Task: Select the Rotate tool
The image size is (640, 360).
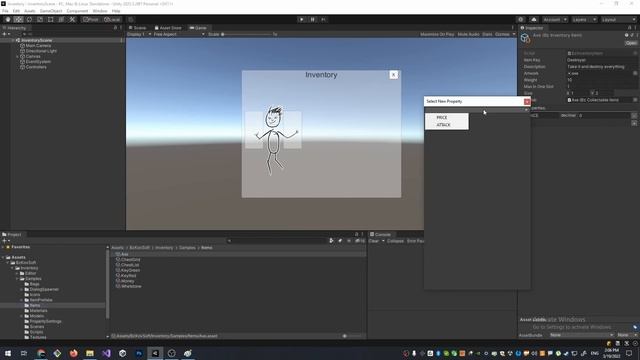Action: [29, 19]
